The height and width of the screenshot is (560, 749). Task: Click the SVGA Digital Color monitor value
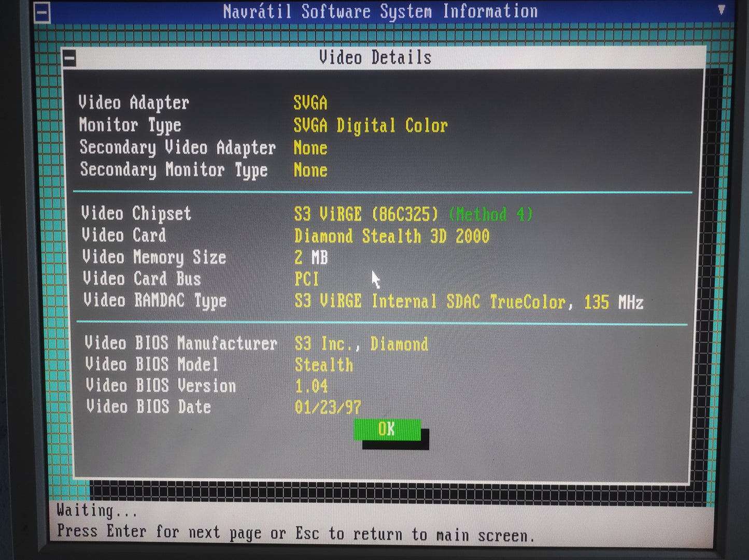tap(370, 125)
